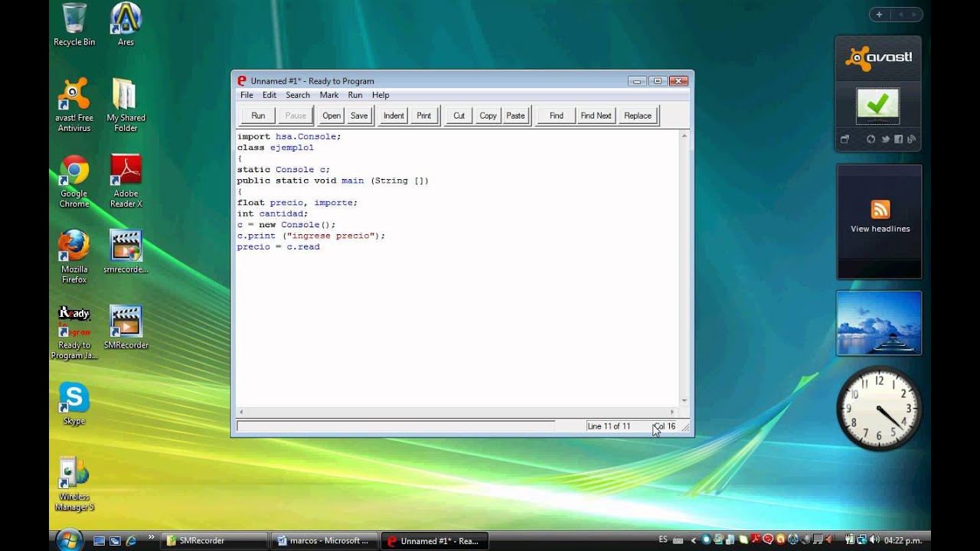980x551 pixels.
Task: Expand the quick launch overflow chevron
Action: [x=151, y=537]
